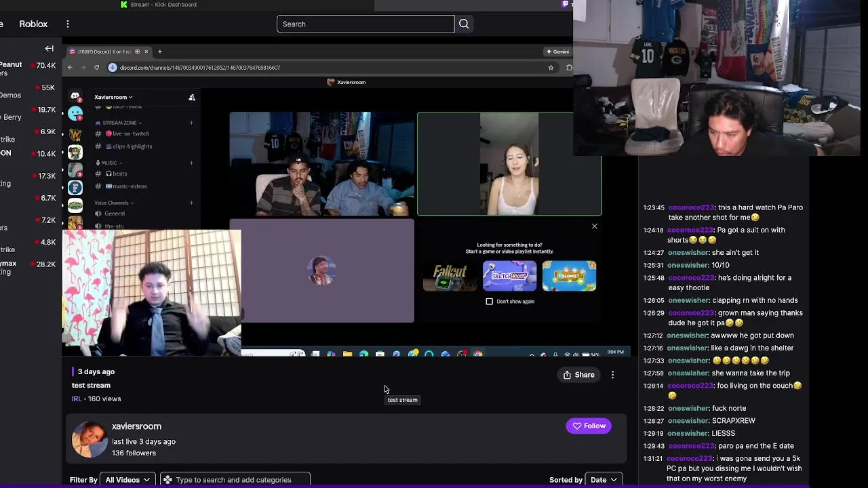Open Gemini in embedded Chrome
Image resolution: width=868 pixels, height=488 pixels.
pos(557,52)
